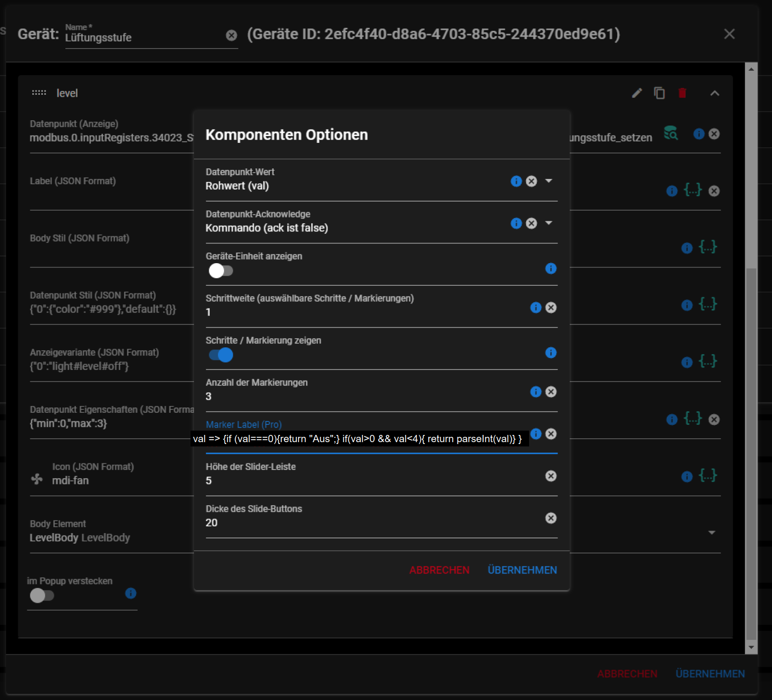Open JSON editor for Datenpunkt Eigenschaften row

point(693,418)
